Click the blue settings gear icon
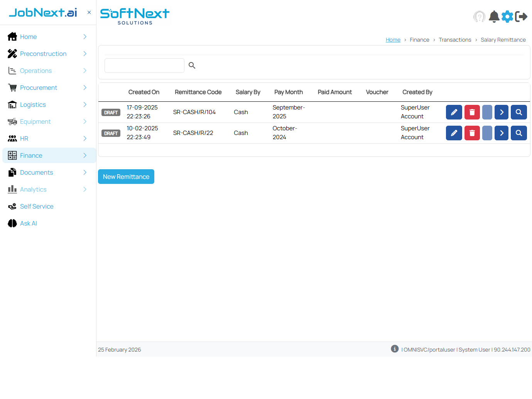Image resolution: width=532 pixels, height=399 pixels. [507, 17]
